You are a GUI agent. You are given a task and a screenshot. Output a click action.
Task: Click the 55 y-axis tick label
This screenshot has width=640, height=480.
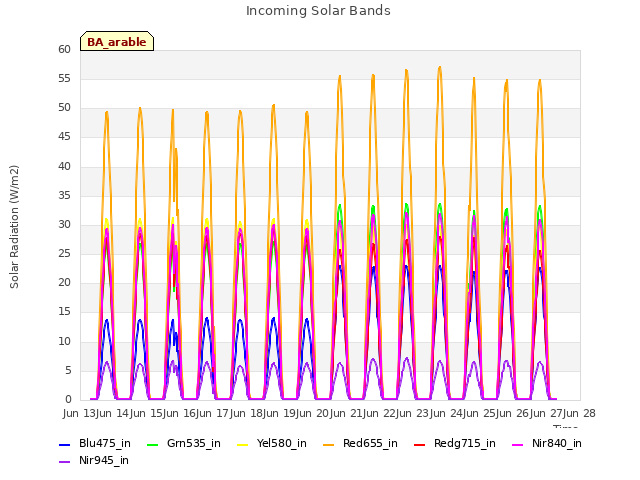click(64, 78)
